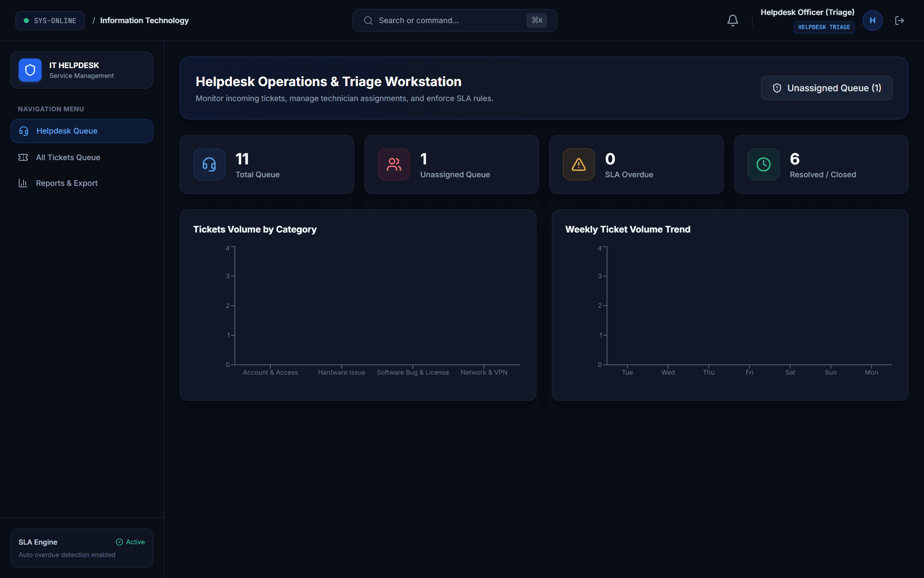The height and width of the screenshot is (578, 924).
Task: Click the SLA Engine status label
Action: point(38,542)
